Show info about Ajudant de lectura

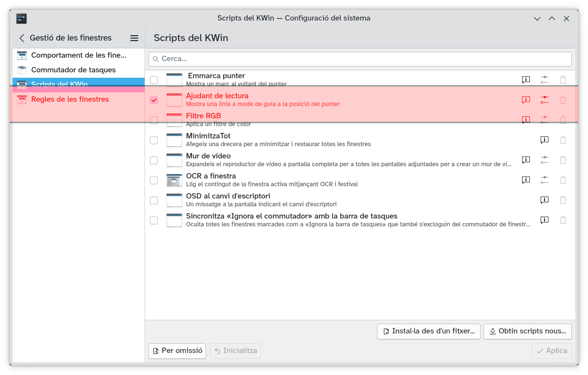point(526,100)
